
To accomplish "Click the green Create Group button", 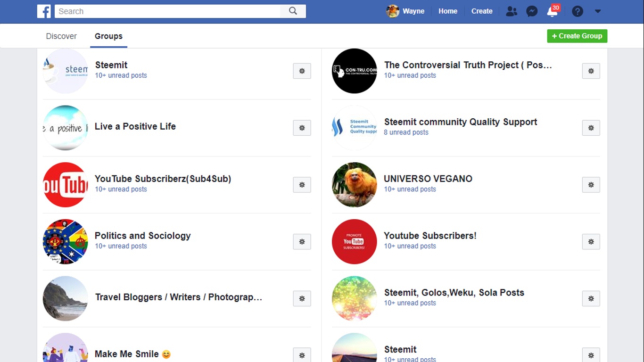I will (577, 36).
